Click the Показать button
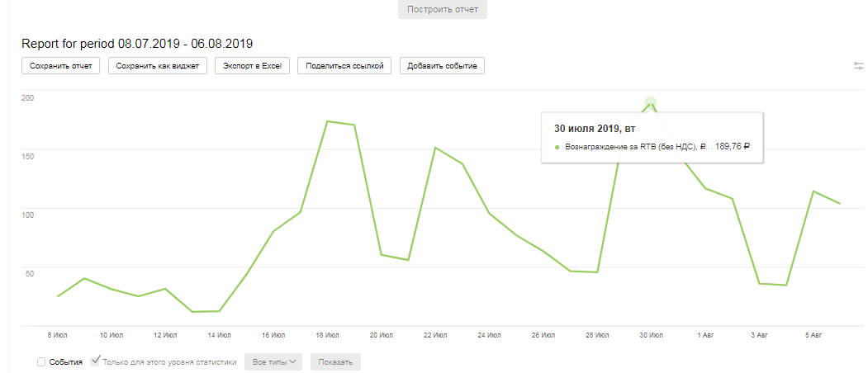 335,361
